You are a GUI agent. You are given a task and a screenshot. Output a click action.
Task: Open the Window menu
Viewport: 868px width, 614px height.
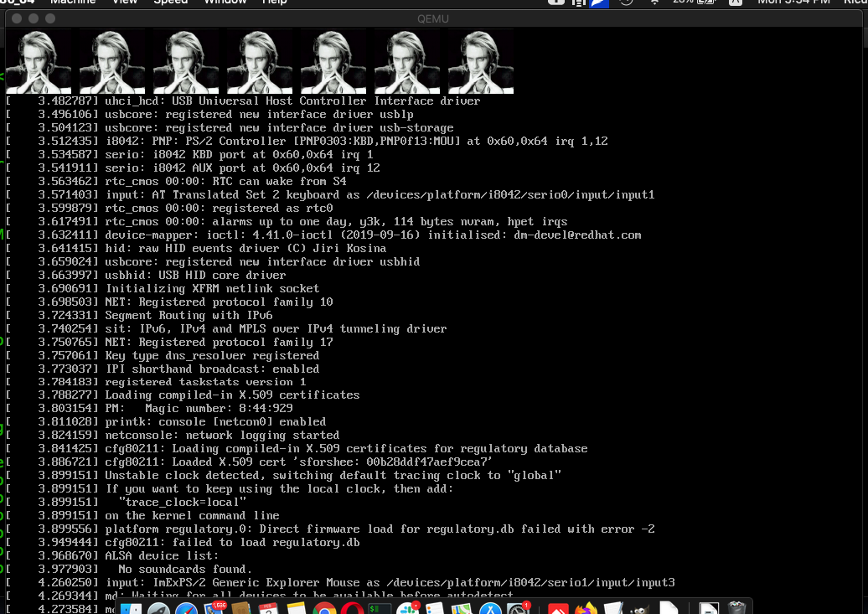[x=225, y=3]
